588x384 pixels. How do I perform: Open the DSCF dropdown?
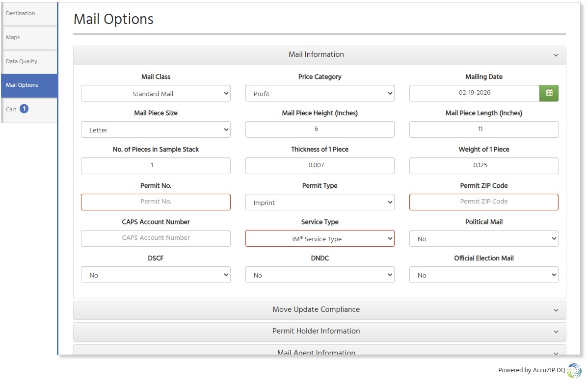point(156,275)
